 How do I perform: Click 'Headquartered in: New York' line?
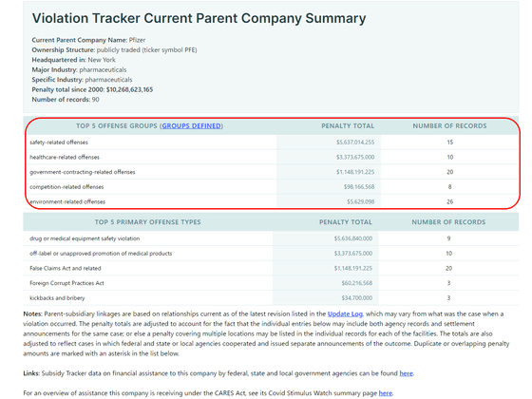coord(74,60)
